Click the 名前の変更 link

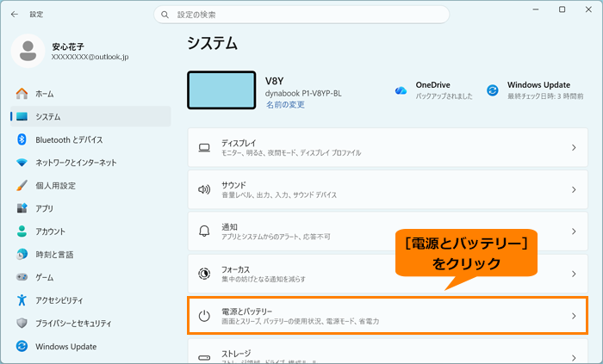tap(285, 105)
